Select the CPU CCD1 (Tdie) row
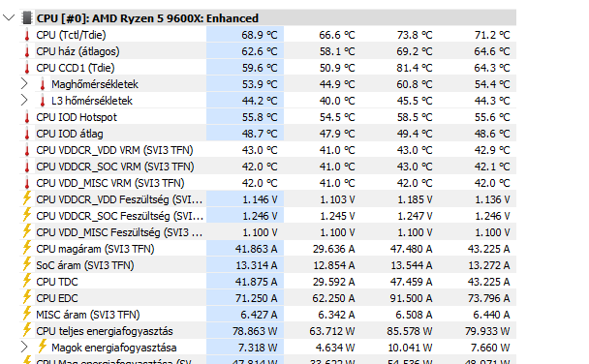 (x=267, y=68)
